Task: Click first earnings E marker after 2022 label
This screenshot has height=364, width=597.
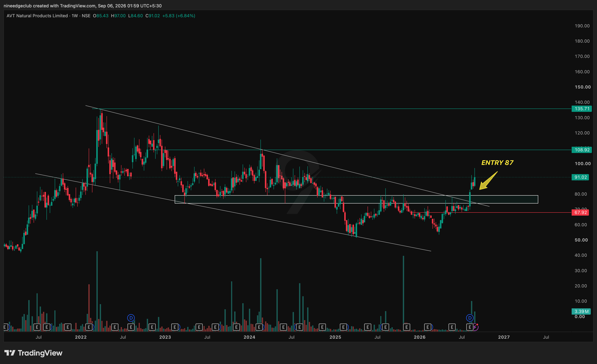Action: coord(89,327)
